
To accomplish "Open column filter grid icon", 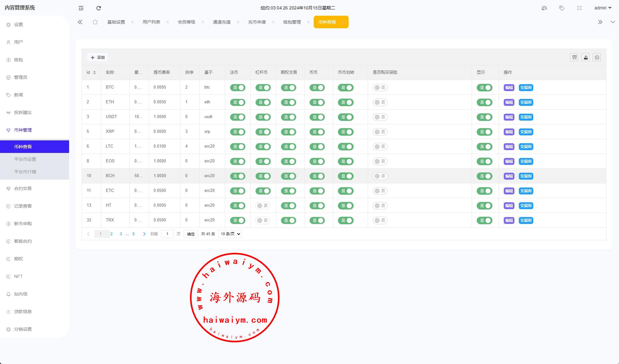I will 574,57.
